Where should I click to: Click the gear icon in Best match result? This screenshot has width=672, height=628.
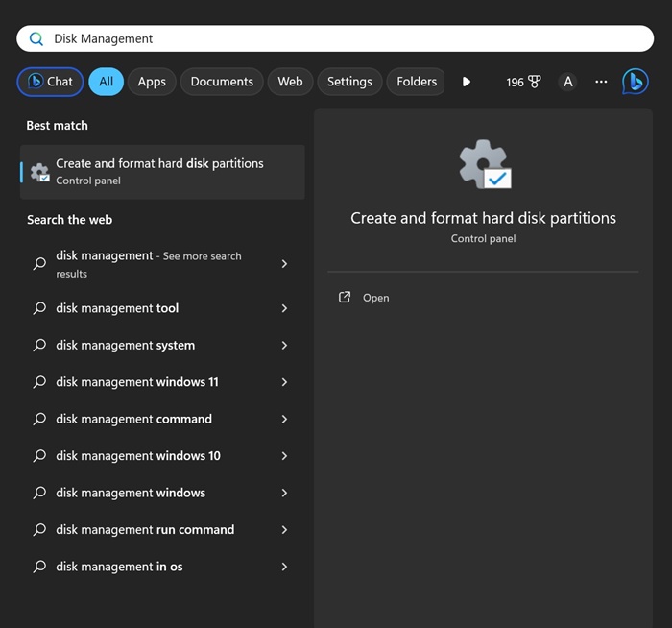coord(40,172)
